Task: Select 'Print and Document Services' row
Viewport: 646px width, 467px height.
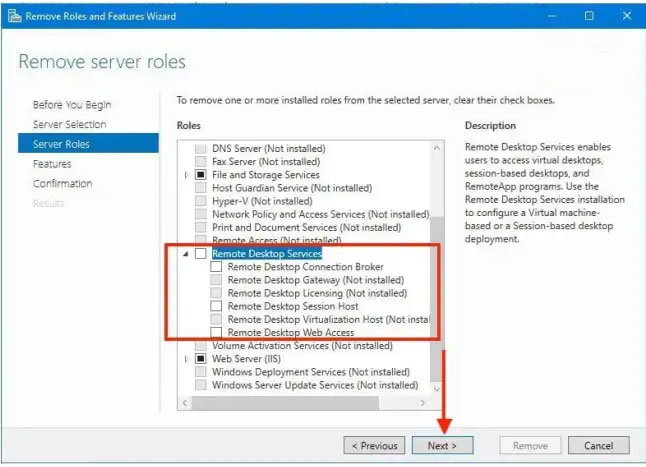Action: point(307,227)
